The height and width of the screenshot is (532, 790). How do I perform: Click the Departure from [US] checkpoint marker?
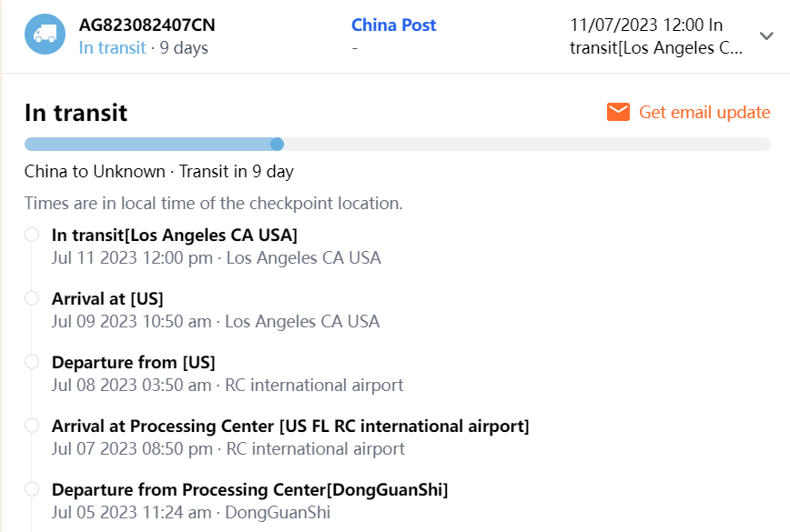(32, 362)
